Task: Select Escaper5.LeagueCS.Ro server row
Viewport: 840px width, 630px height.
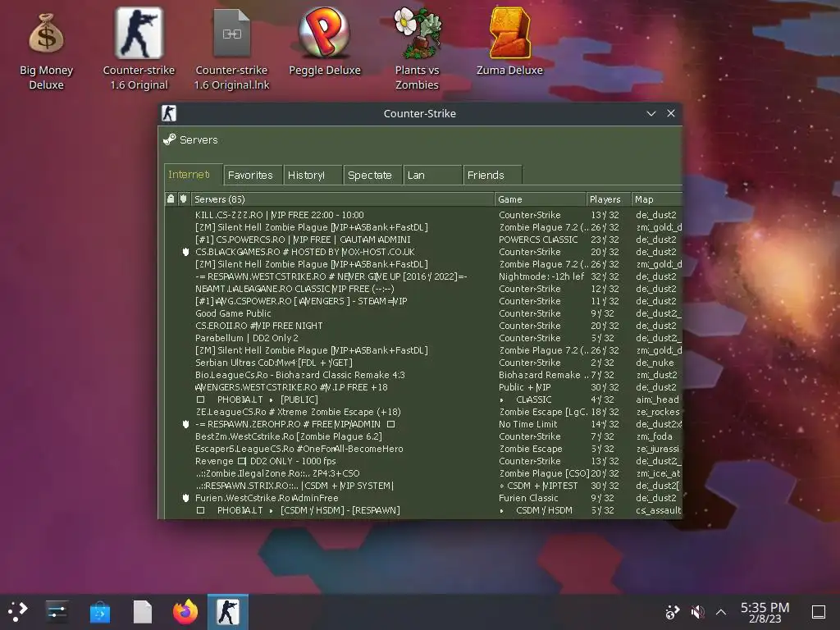Action: 423,449
